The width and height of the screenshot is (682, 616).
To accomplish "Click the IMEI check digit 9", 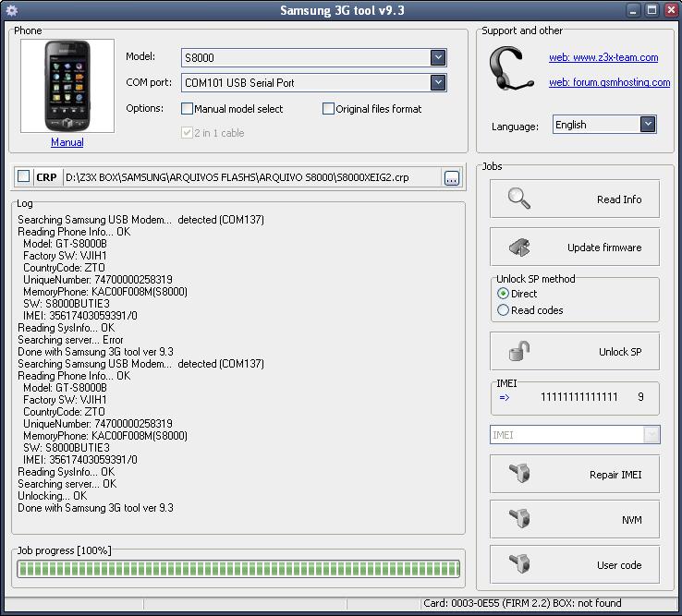I will (x=640, y=397).
